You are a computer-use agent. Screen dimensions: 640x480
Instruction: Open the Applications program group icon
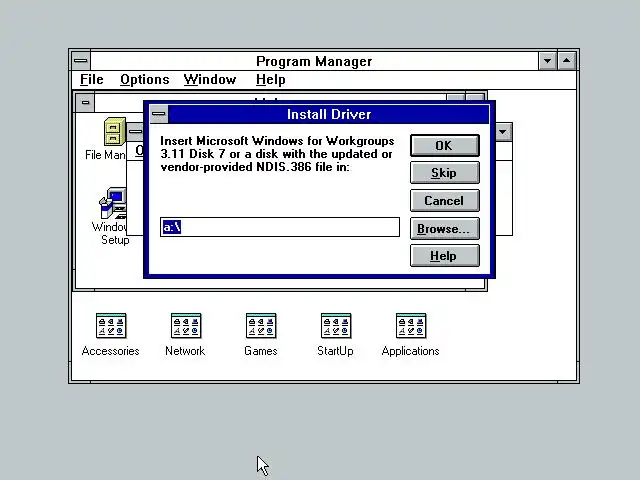tap(411, 326)
